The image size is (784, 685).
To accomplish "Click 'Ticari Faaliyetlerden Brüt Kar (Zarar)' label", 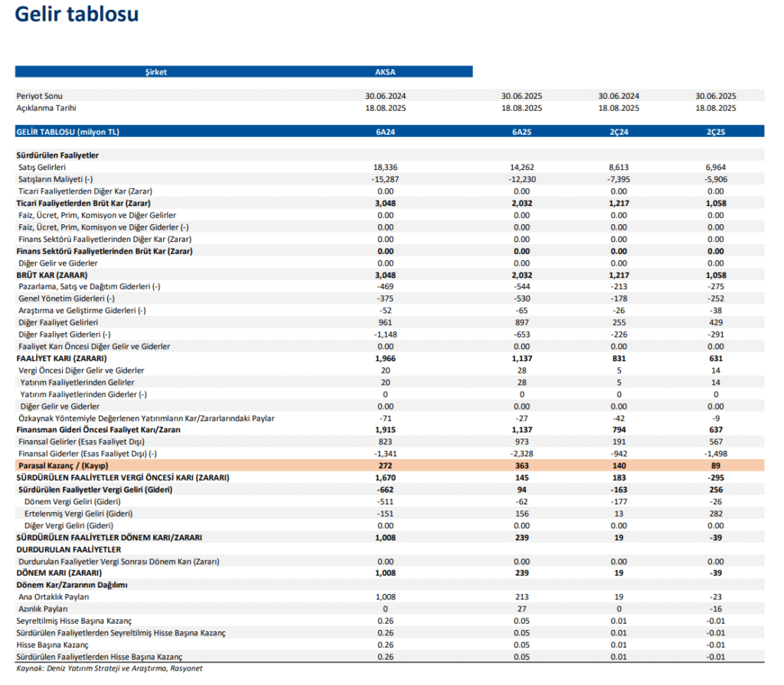I will coord(83,204).
